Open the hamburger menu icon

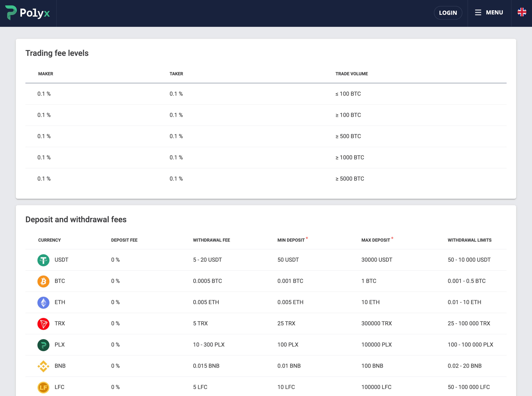[478, 12]
